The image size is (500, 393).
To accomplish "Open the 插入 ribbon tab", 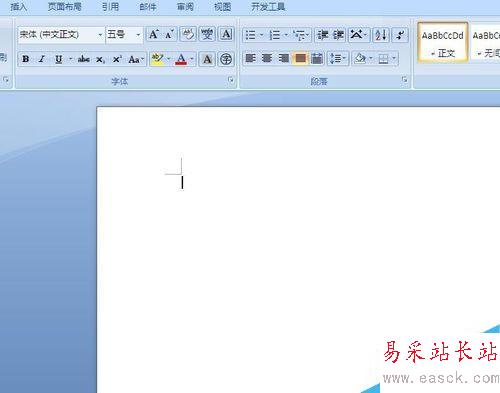I will 18,7.
